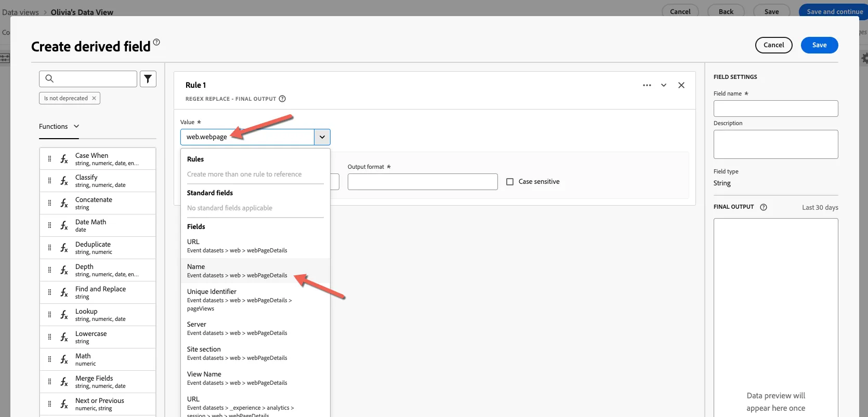This screenshot has width=868, height=417.
Task: Click Save and continue in Data View header
Action: click(x=834, y=11)
